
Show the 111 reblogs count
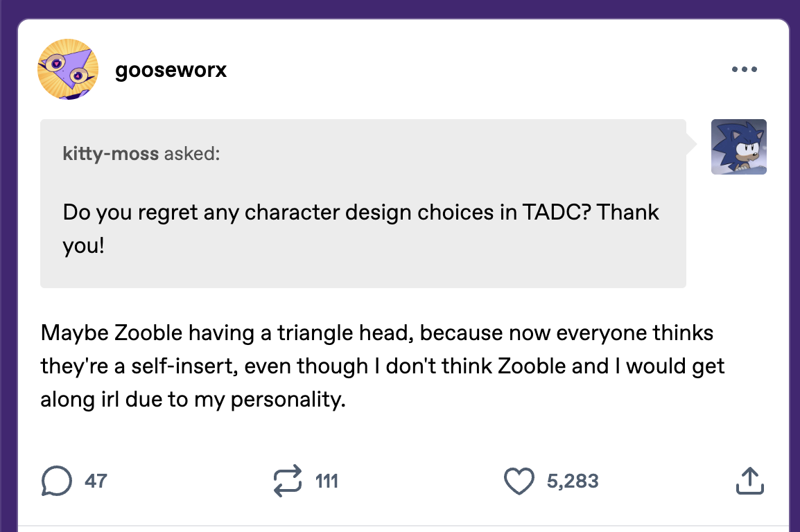pyautogui.click(x=327, y=481)
